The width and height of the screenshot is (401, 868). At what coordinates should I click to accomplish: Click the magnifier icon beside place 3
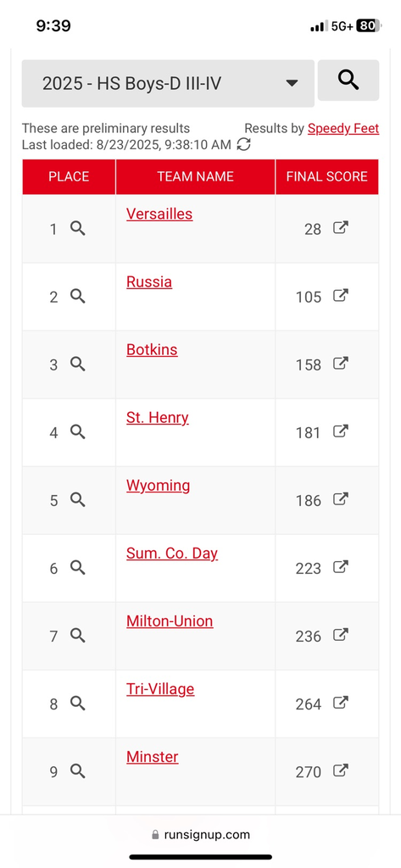point(77,364)
